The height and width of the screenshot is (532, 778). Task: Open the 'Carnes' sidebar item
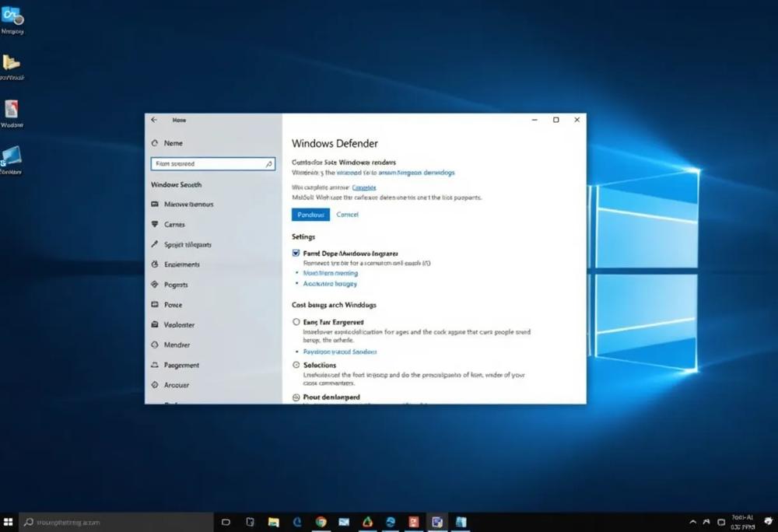pyautogui.click(x=168, y=224)
